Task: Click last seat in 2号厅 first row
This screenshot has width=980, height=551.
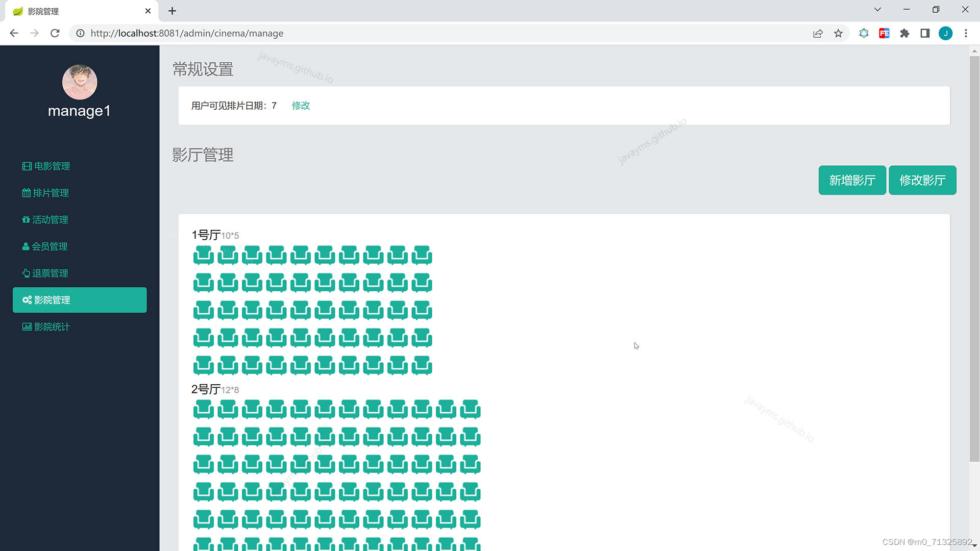Action: pos(470,409)
